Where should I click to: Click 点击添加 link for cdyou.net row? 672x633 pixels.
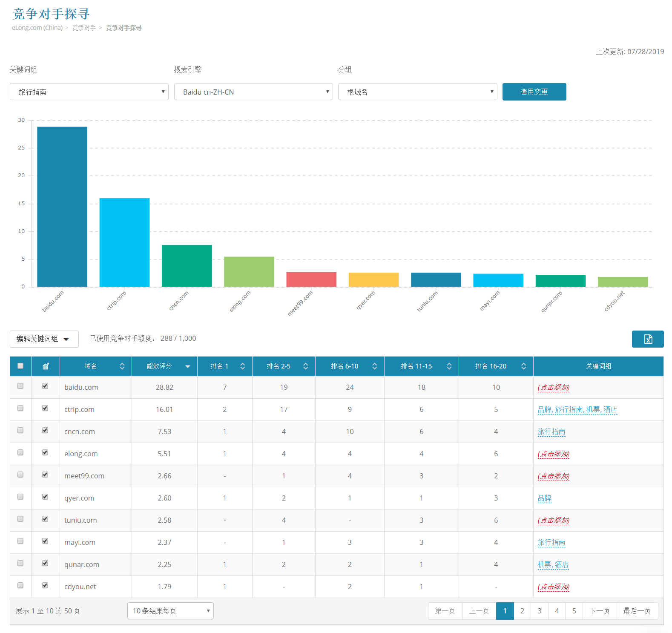point(554,587)
